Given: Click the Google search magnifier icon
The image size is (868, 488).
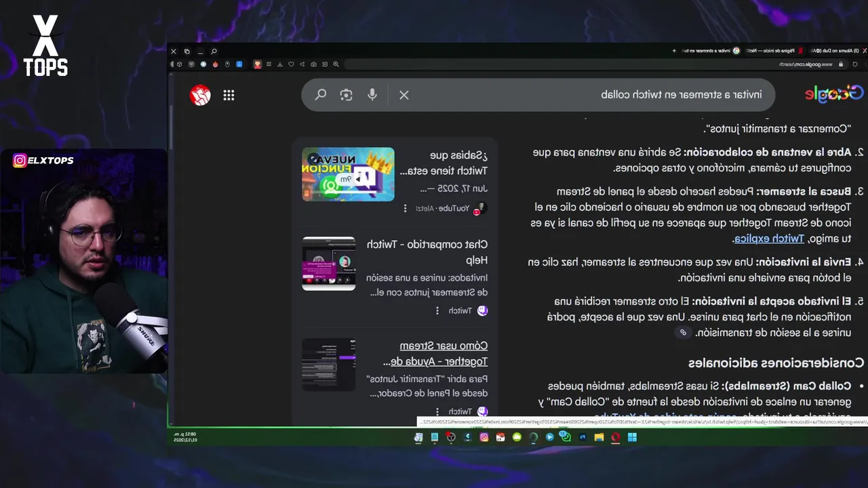Looking at the screenshot, I should (x=321, y=95).
